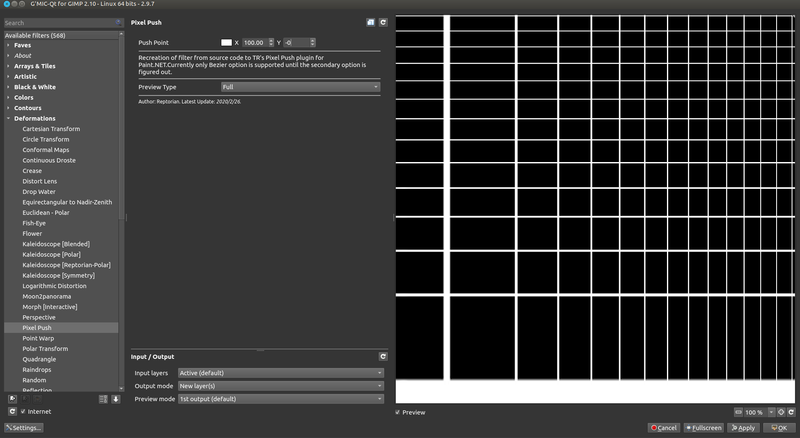Open the Settings... dialog
The width and height of the screenshot is (800, 438).
coord(23,428)
